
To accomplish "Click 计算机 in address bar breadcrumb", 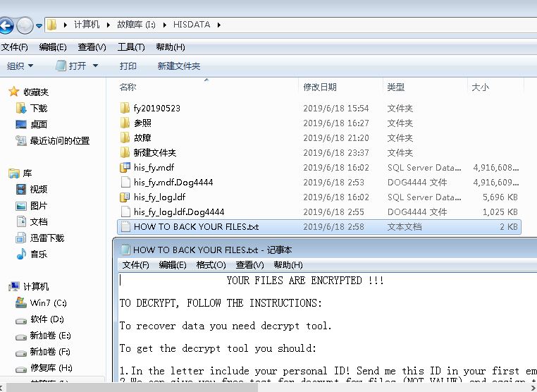I will tap(87, 25).
